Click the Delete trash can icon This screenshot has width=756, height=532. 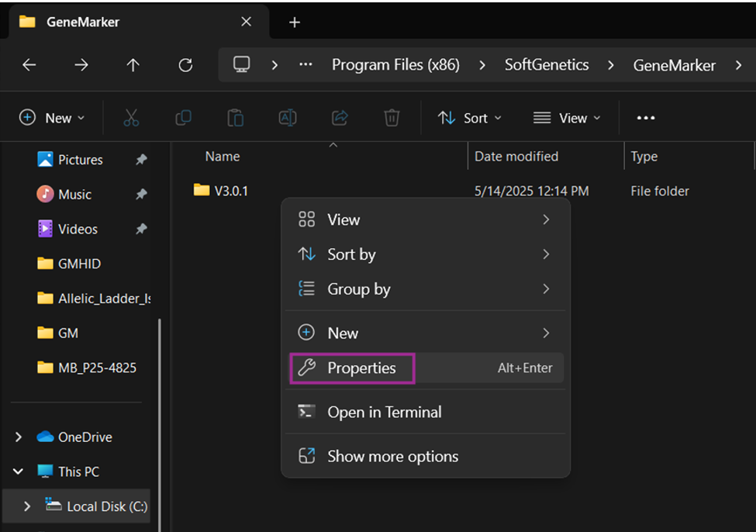392,118
